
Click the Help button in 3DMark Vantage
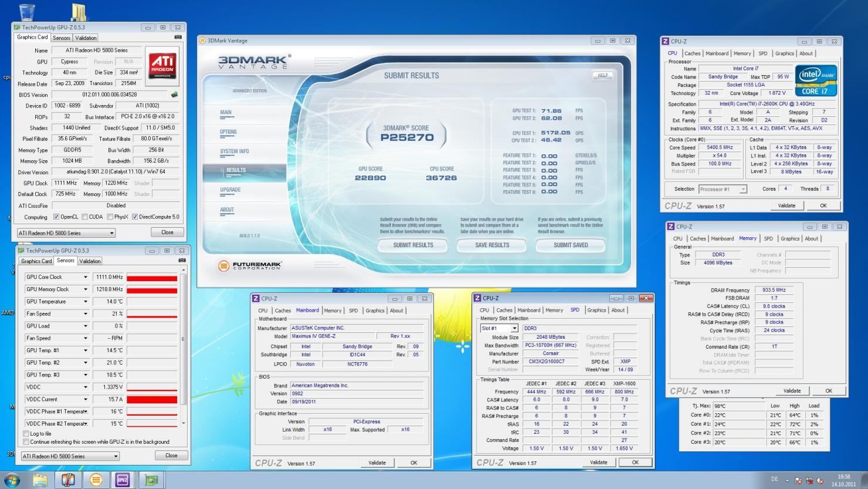(x=603, y=75)
